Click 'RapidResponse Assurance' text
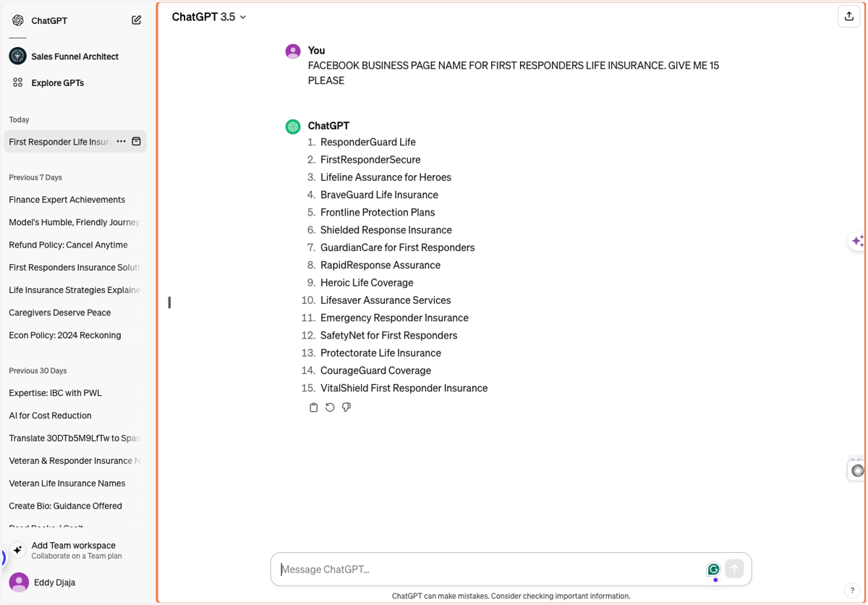This screenshot has height=605, width=868. 380,265
